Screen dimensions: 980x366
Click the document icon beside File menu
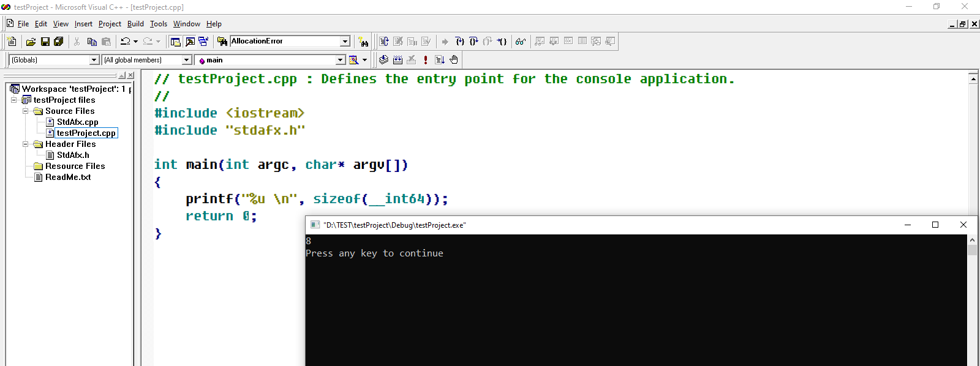click(10, 23)
